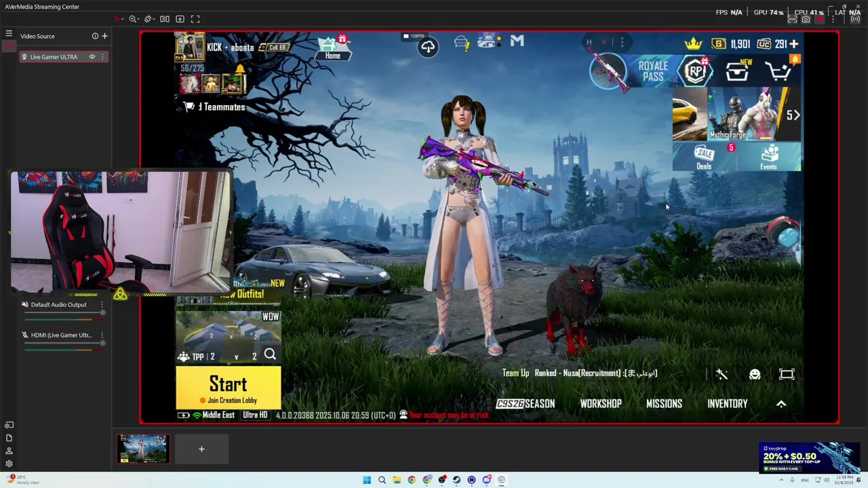Open Royale Pass in game
Screen dimensions: 868x488
653,71
